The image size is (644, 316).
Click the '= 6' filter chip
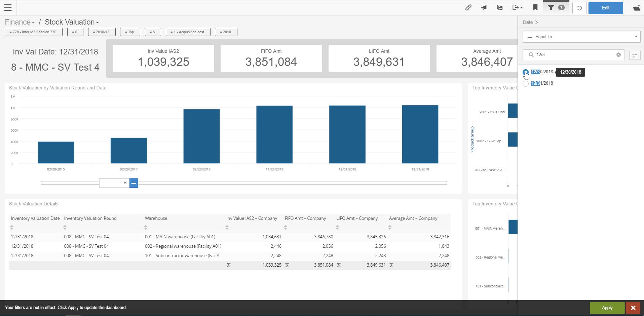coord(75,32)
